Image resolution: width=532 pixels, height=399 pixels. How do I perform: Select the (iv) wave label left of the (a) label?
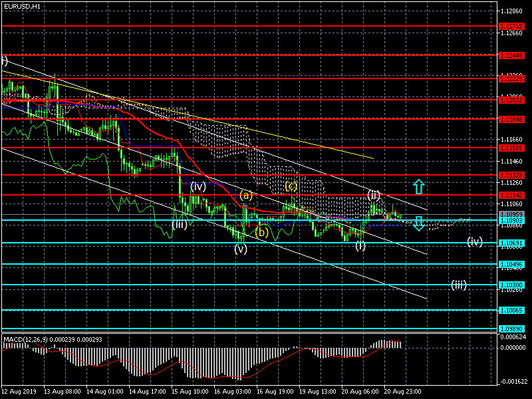coord(198,187)
